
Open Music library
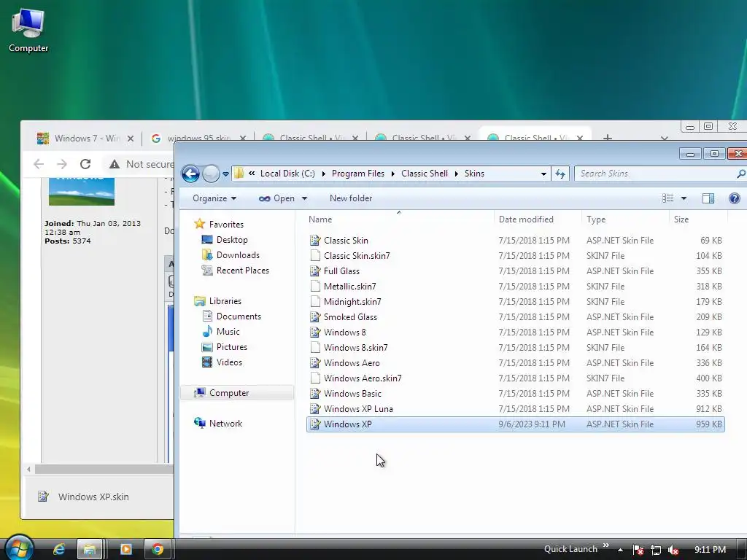coord(221,332)
